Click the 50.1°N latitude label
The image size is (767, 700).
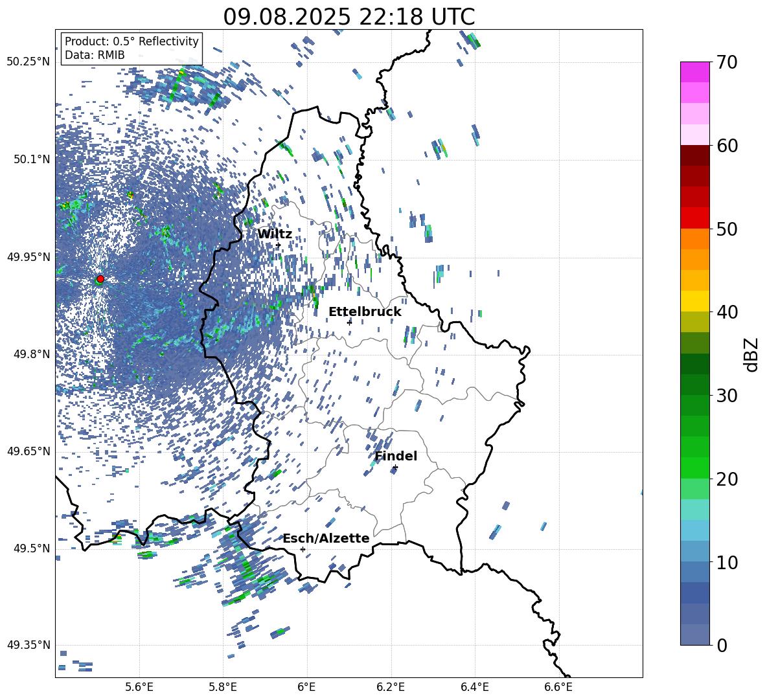point(32,159)
